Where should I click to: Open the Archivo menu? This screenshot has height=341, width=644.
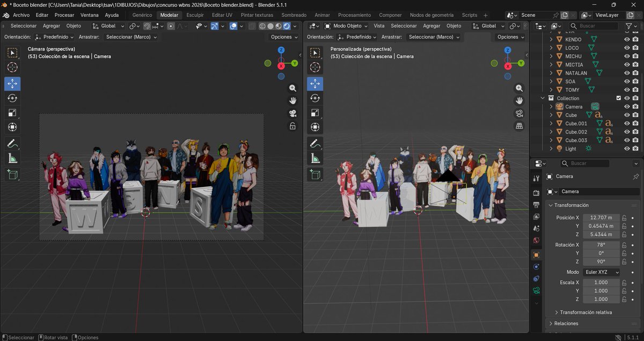pyautogui.click(x=21, y=15)
